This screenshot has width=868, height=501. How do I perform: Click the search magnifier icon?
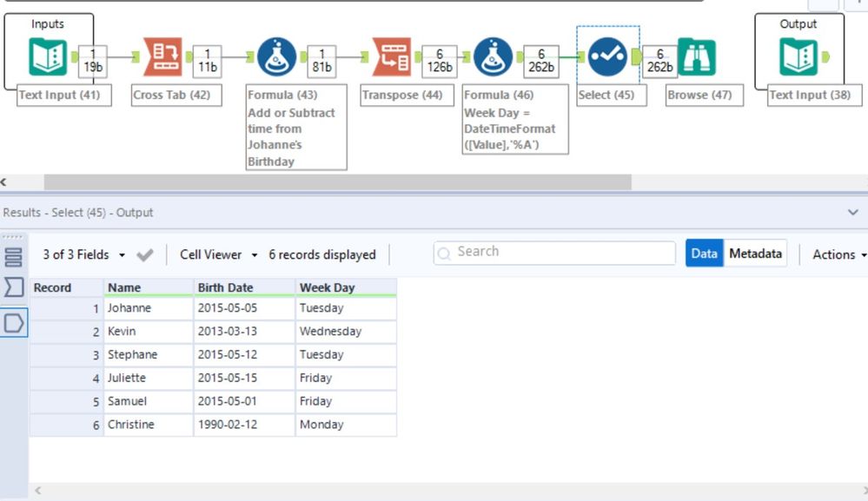click(444, 254)
